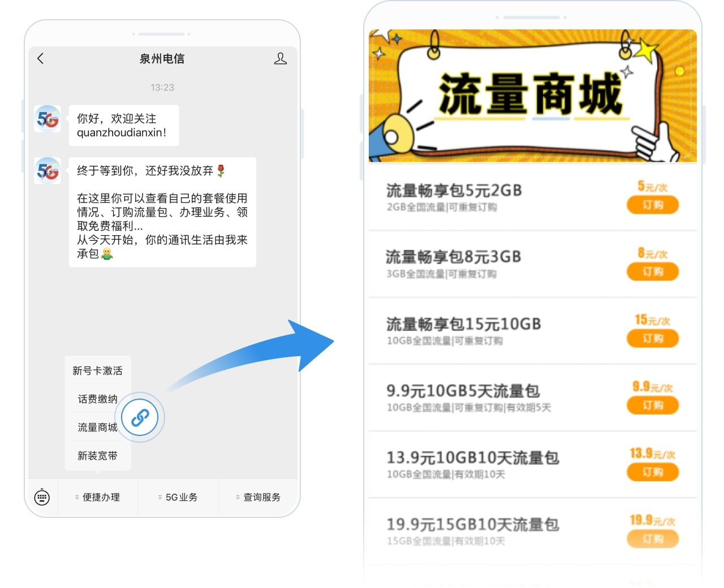Image resolution: width=724 pixels, height=588 pixels.
Task: Tap the 2GB全国流量|可重复订购 description
Action: (442, 207)
